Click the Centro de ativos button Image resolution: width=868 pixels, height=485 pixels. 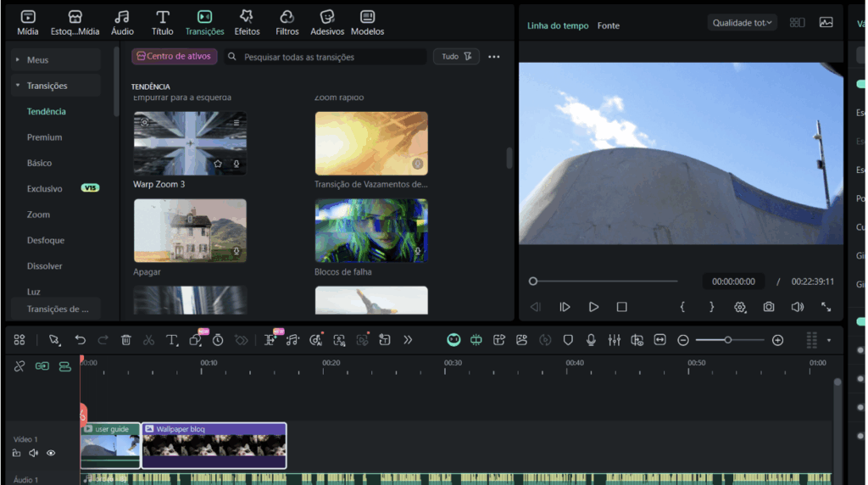pos(175,57)
